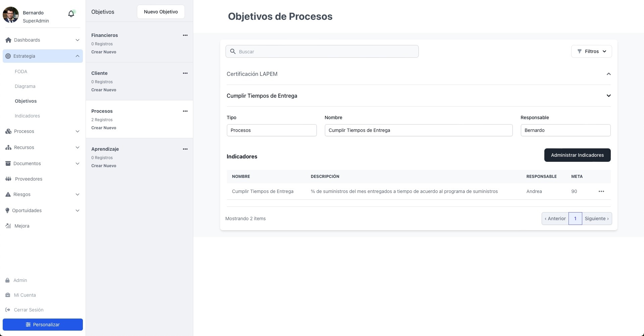Open the indicator row's three-dot options menu

click(x=601, y=191)
